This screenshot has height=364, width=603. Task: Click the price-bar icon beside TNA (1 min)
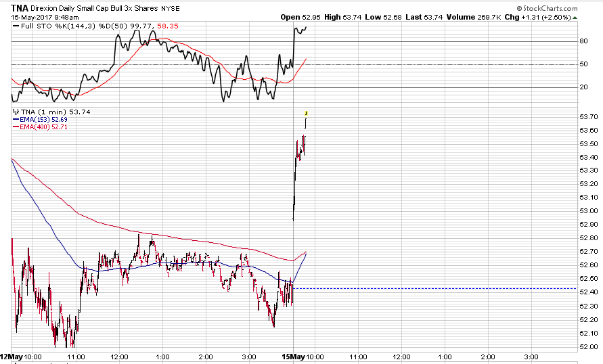click(x=16, y=112)
